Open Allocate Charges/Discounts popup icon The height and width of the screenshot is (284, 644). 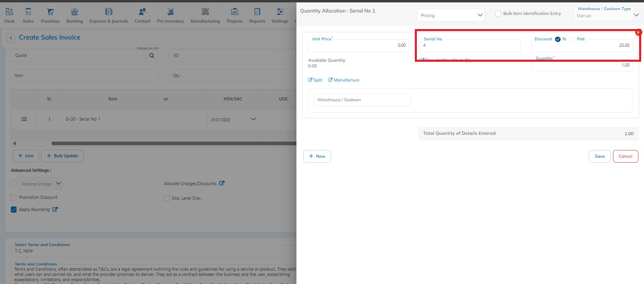tap(222, 183)
